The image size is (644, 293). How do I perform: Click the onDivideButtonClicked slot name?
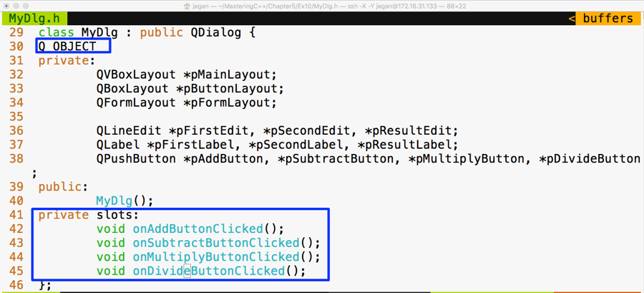coord(209,271)
